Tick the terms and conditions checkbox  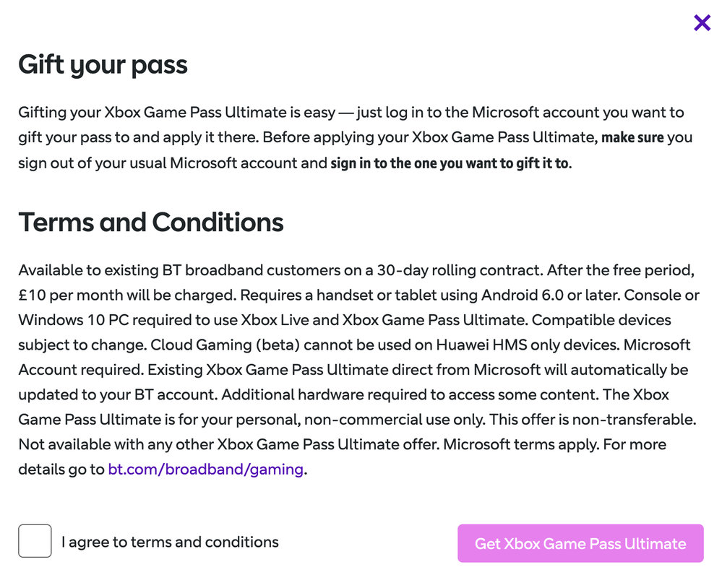click(x=35, y=541)
